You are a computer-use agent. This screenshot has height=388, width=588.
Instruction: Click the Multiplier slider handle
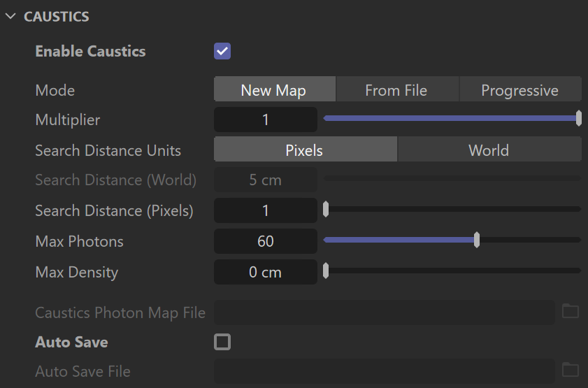coord(579,118)
